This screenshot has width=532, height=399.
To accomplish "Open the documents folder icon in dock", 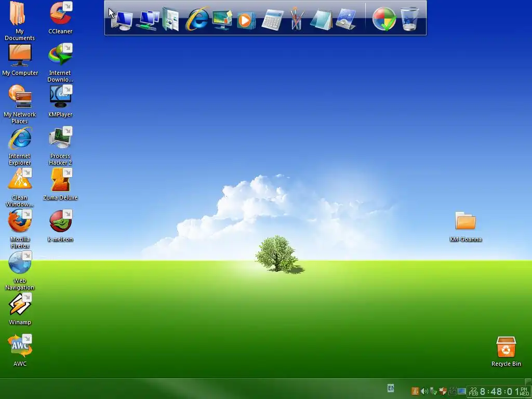I will pos(170,19).
